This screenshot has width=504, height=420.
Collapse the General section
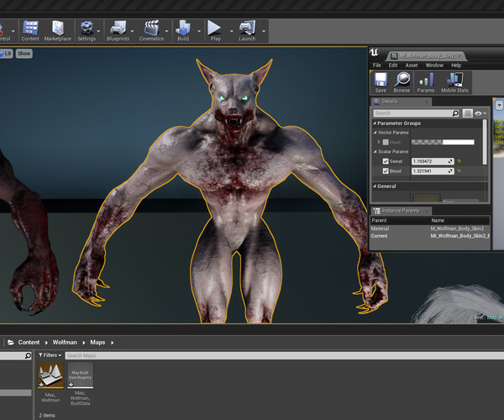(x=375, y=186)
